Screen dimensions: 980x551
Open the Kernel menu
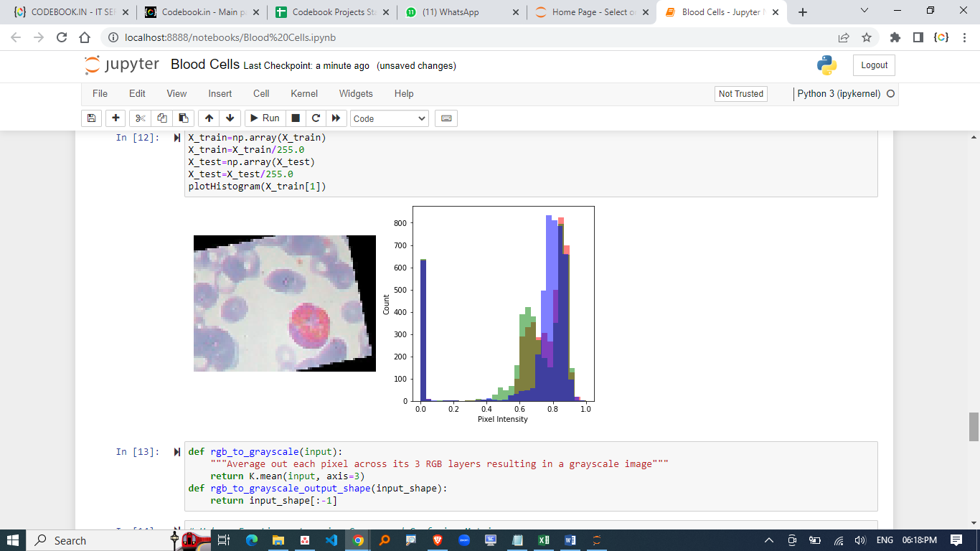pyautogui.click(x=304, y=93)
